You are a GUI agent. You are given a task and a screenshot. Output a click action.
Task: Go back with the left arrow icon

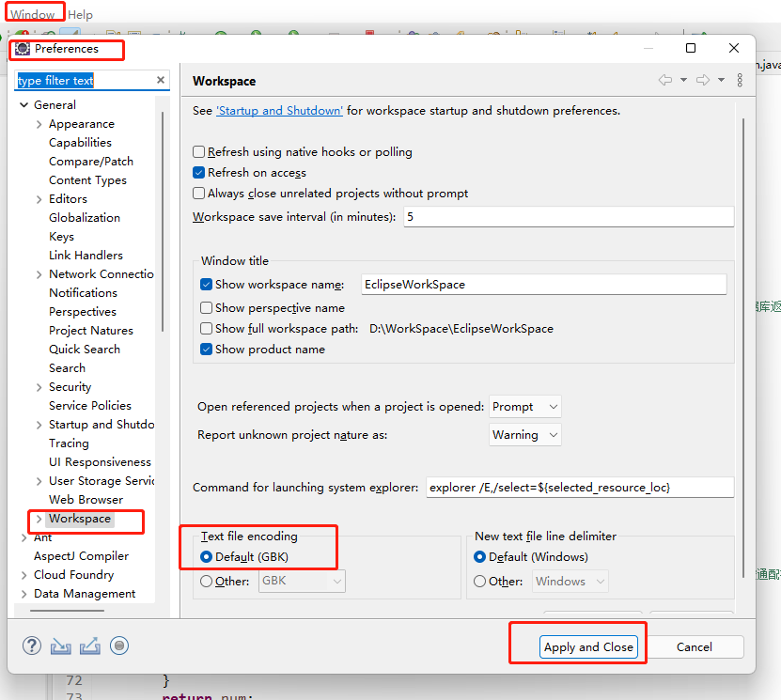[665, 80]
